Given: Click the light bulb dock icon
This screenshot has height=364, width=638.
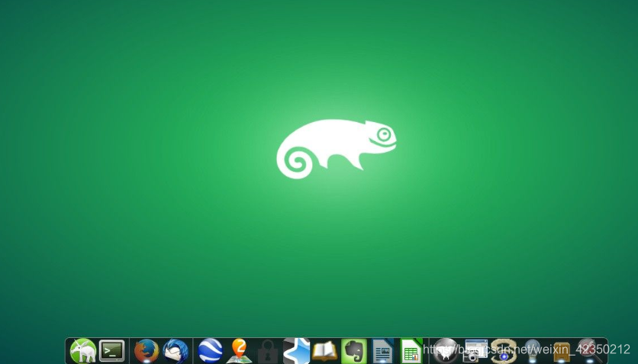Looking at the screenshot, I should click(x=532, y=350).
